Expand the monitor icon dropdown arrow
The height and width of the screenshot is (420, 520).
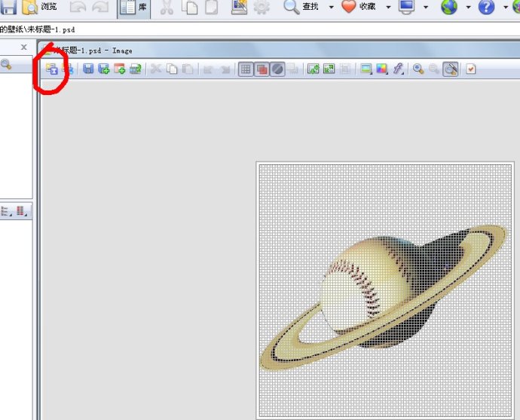426,7
